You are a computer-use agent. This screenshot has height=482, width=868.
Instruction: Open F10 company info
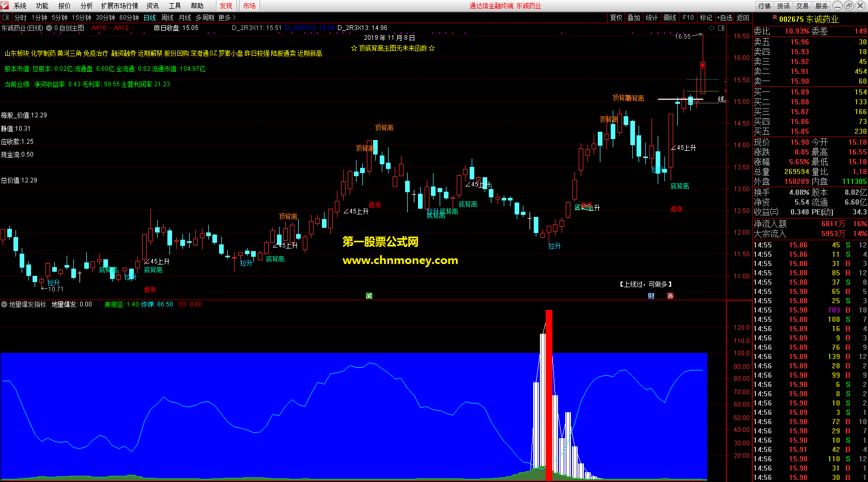pos(688,18)
